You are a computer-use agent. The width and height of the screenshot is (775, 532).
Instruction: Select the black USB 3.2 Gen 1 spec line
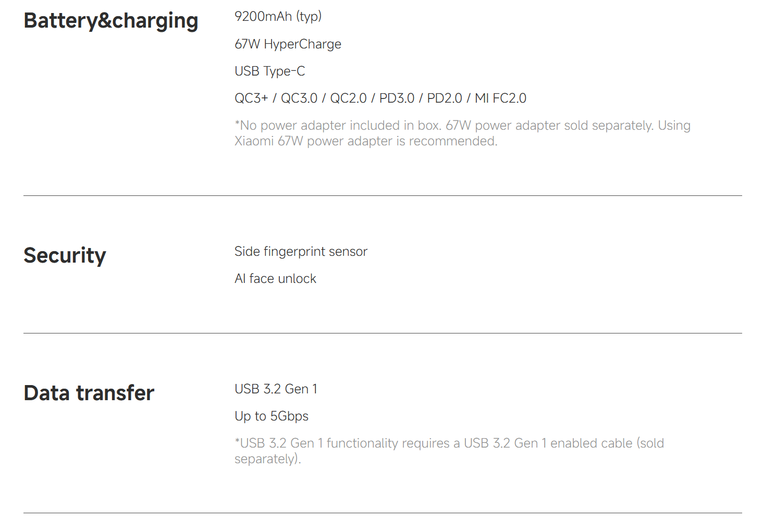[x=276, y=389]
